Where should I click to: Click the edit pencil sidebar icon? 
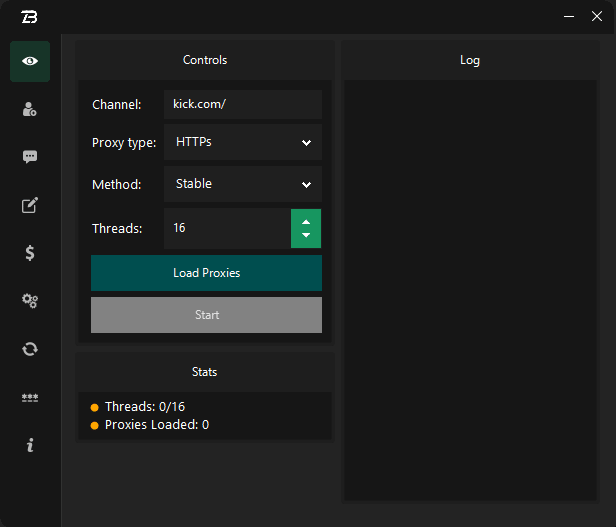(x=30, y=205)
